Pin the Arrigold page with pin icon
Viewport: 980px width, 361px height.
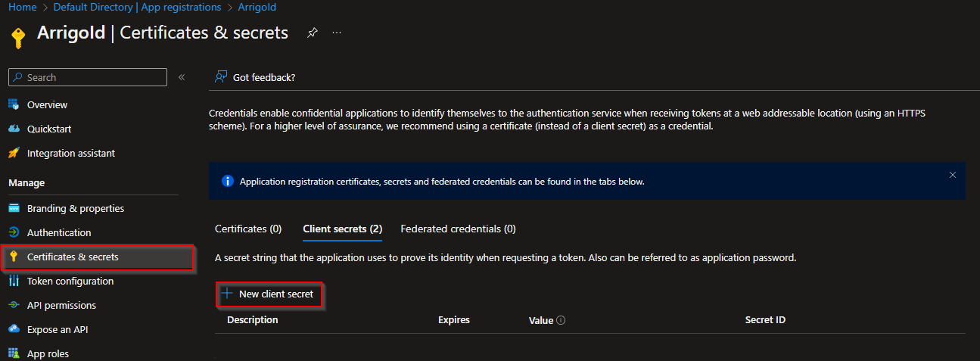[312, 33]
